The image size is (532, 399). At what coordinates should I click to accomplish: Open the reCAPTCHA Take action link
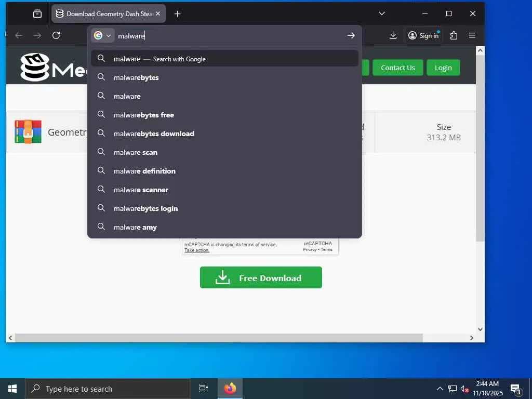tap(197, 250)
